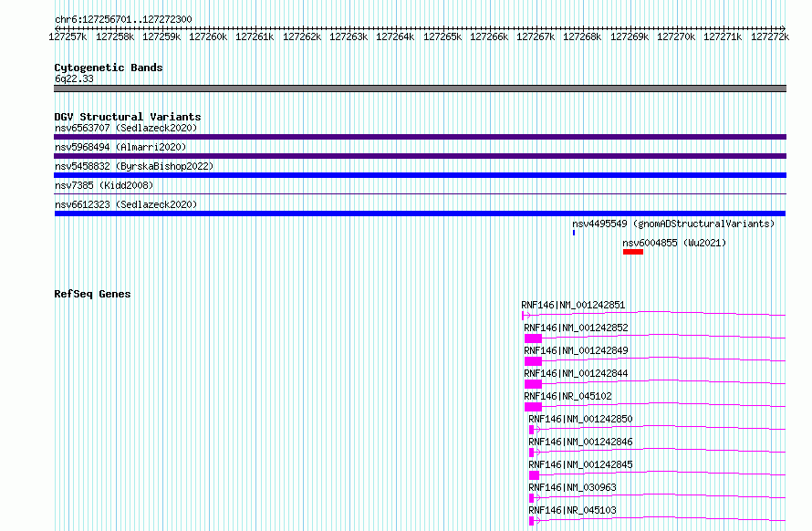Select the RefSeq Genes track title
812x531 pixels.
coord(92,294)
